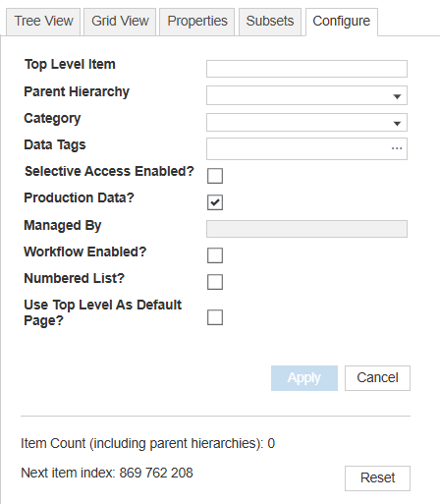Viewport: 440px width, 504px height.
Task: Open the Data Tags ellipsis picker
Action: click(397, 148)
